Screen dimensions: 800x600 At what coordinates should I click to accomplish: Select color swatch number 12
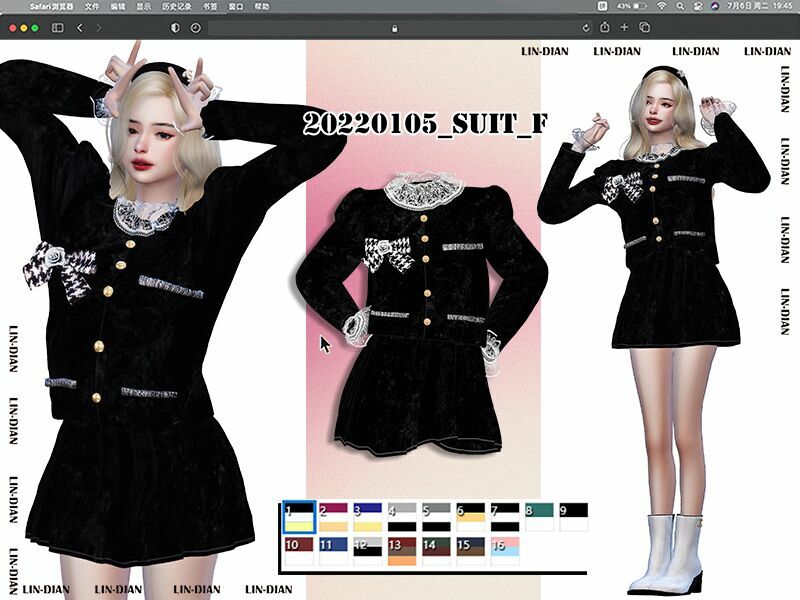coord(367,551)
